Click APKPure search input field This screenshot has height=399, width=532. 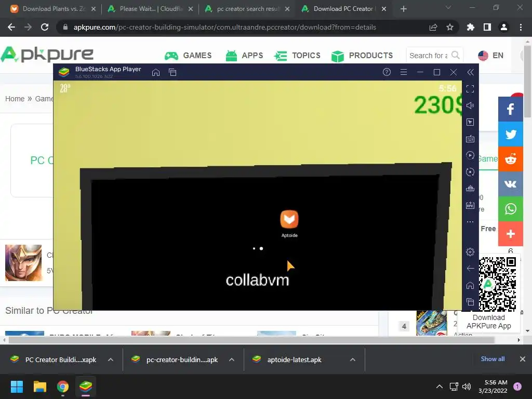point(428,55)
